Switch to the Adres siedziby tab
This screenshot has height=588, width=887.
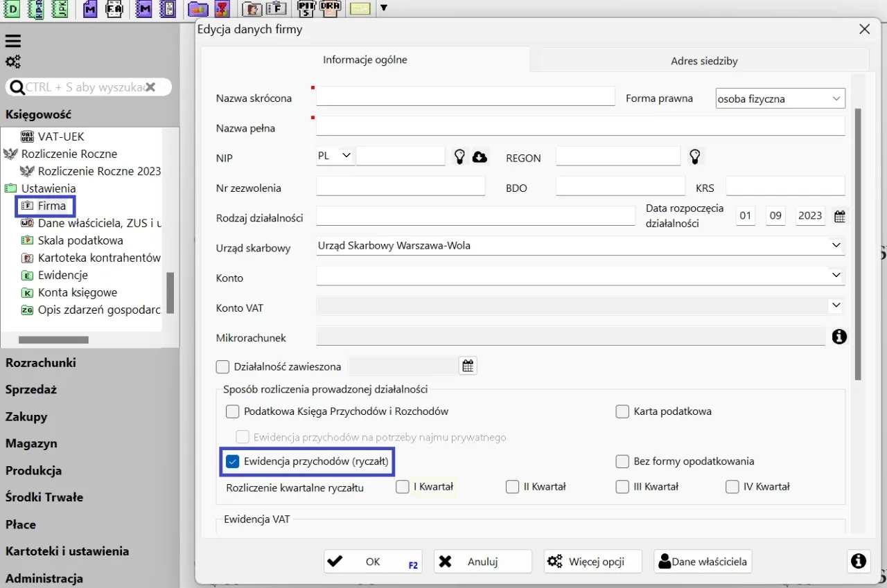point(703,61)
